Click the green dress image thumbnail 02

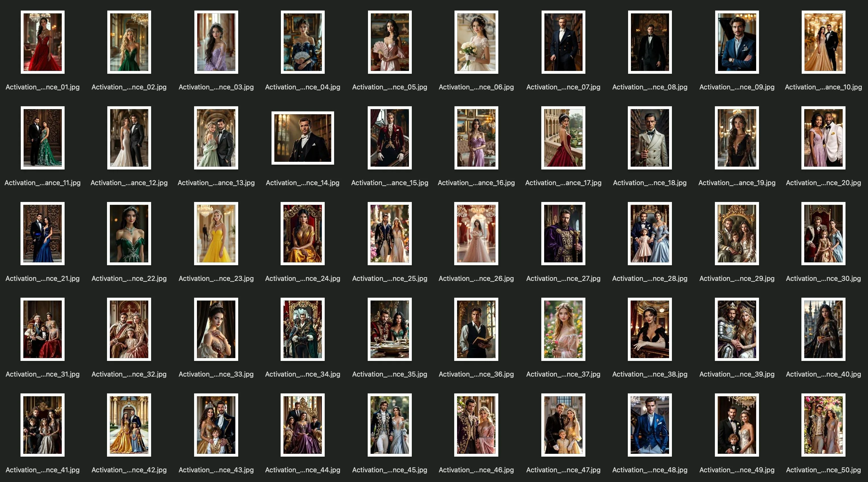[x=129, y=42]
